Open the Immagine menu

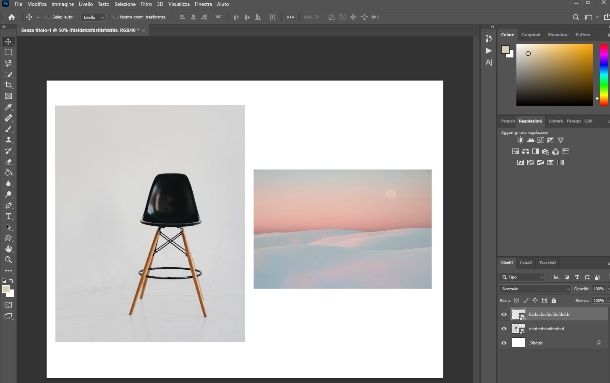63,4
